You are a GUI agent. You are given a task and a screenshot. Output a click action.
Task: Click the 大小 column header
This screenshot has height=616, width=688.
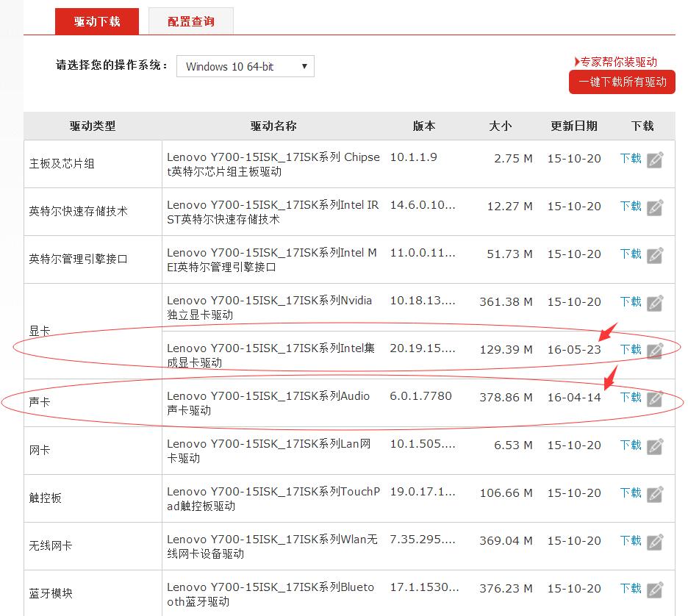pyautogui.click(x=501, y=126)
